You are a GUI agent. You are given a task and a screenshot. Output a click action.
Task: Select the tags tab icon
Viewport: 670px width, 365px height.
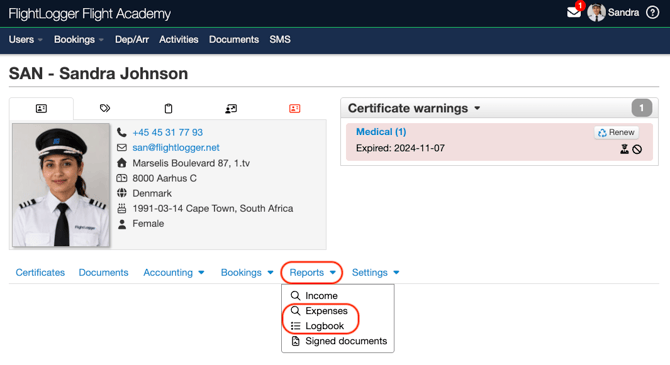(105, 108)
